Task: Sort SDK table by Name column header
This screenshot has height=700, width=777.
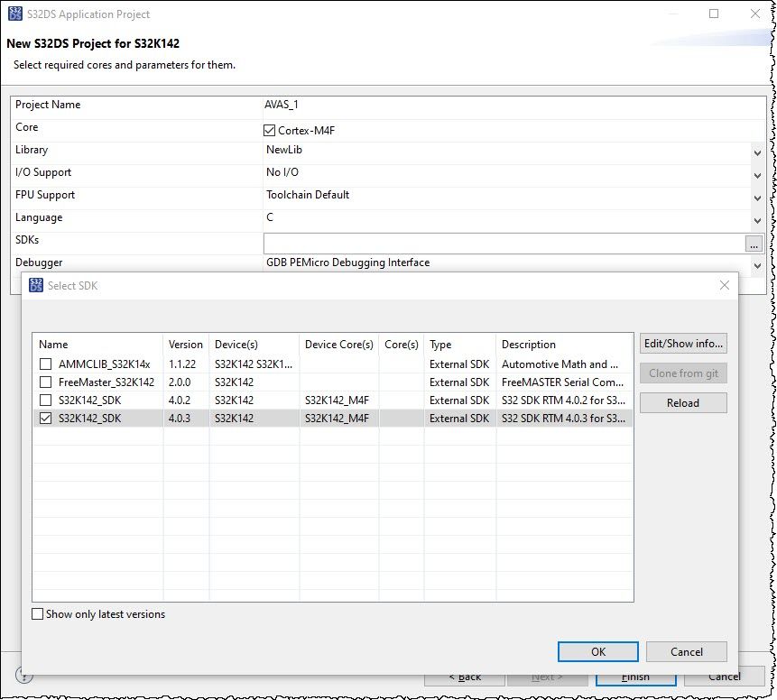Action: (98, 345)
